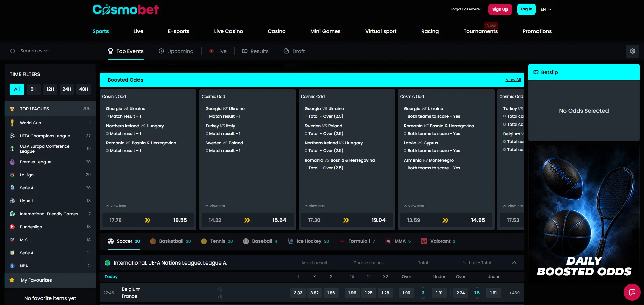Open the Belgium vs France match
Viewport: 644px width, 305px height.
click(x=131, y=293)
